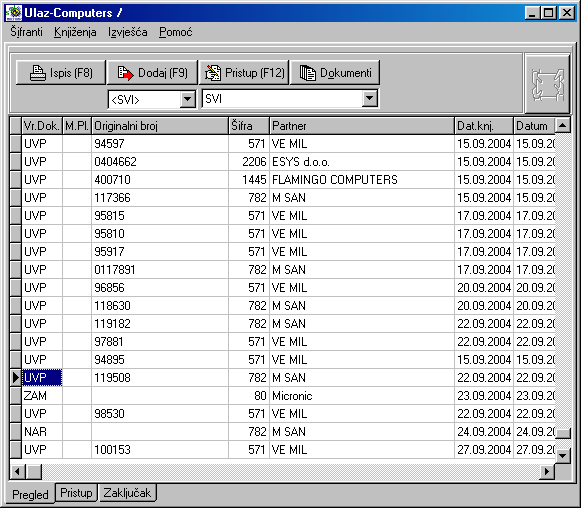Viewport: 581px width, 508px height.
Task: Click the Originalni broj column header
Action: (160, 126)
